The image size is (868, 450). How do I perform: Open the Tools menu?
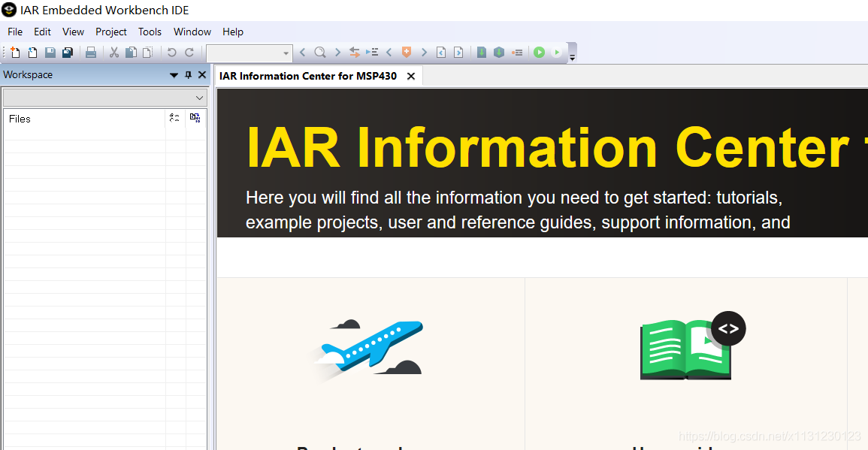click(x=150, y=32)
